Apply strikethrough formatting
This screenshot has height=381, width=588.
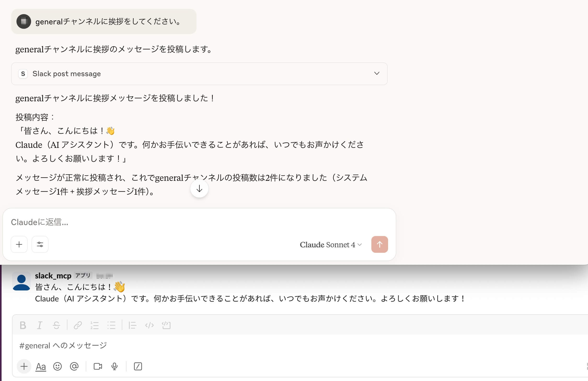click(56, 325)
